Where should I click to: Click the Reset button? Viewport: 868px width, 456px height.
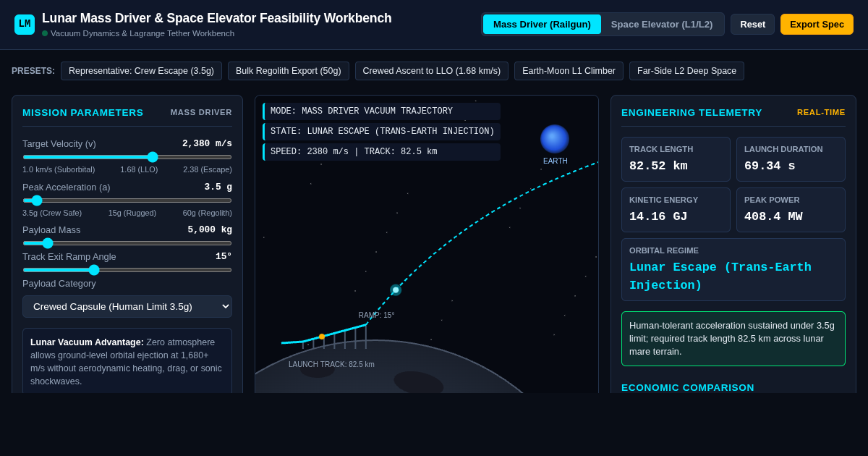pyautogui.click(x=752, y=25)
